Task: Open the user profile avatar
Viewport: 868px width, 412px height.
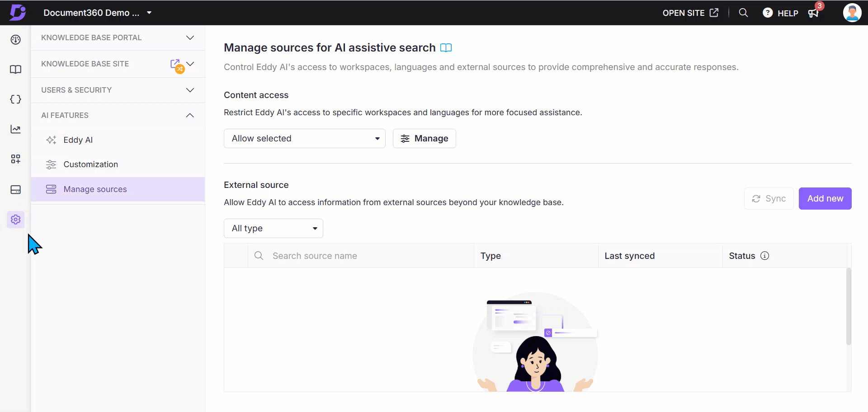Action: pos(852,13)
